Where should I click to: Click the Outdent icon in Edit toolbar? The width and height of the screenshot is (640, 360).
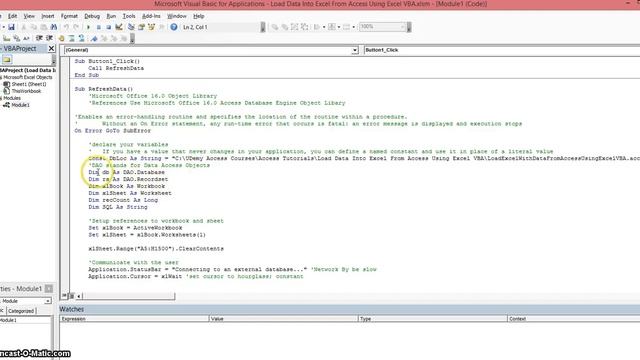tap(49, 38)
